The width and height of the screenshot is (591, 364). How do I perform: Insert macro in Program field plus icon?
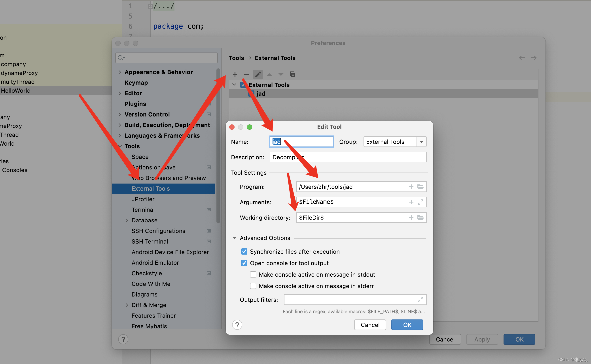click(411, 187)
